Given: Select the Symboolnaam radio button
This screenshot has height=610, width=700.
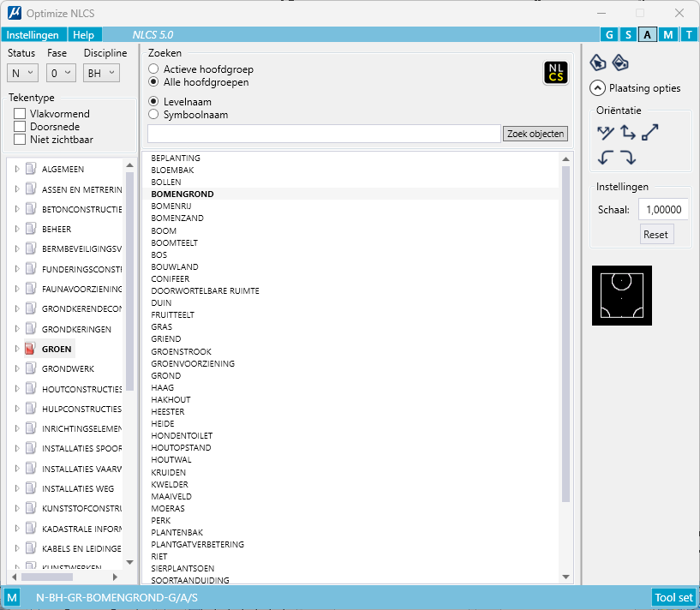Looking at the screenshot, I should pos(153,114).
